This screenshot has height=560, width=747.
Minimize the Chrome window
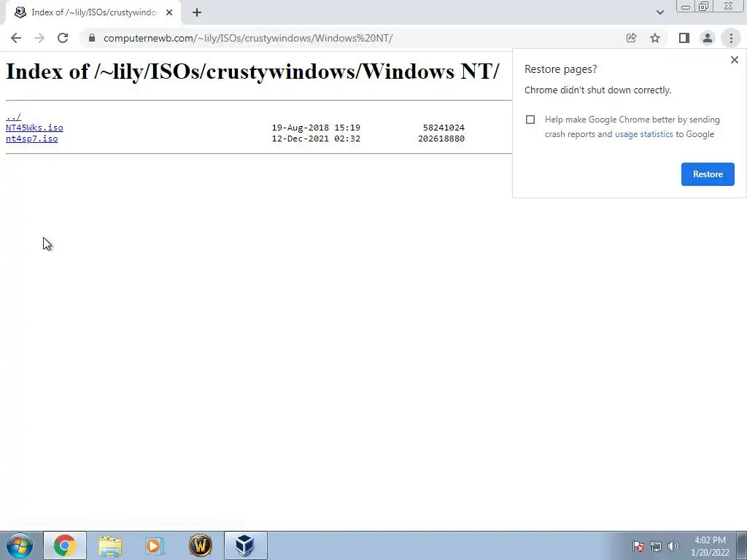pos(686,6)
